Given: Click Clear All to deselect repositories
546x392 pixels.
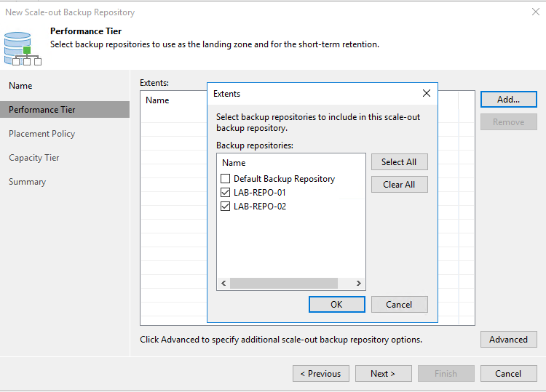Looking at the screenshot, I should coord(399,185).
